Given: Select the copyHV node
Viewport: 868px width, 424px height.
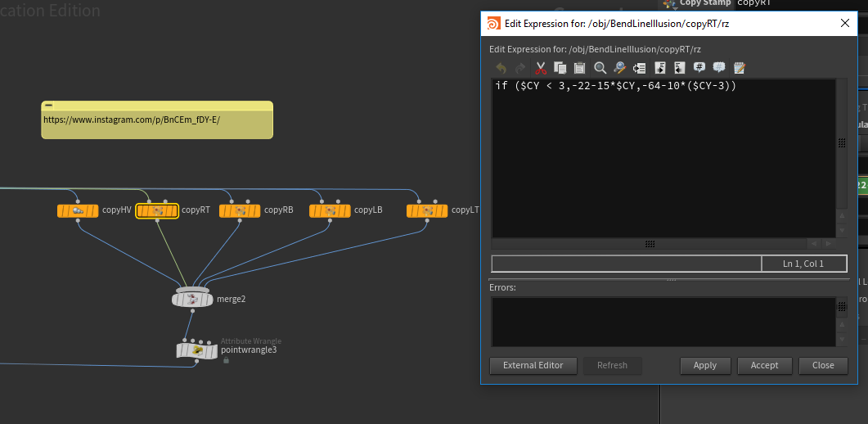Looking at the screenshot, I should pyautogui.click(x=78, y=210).
